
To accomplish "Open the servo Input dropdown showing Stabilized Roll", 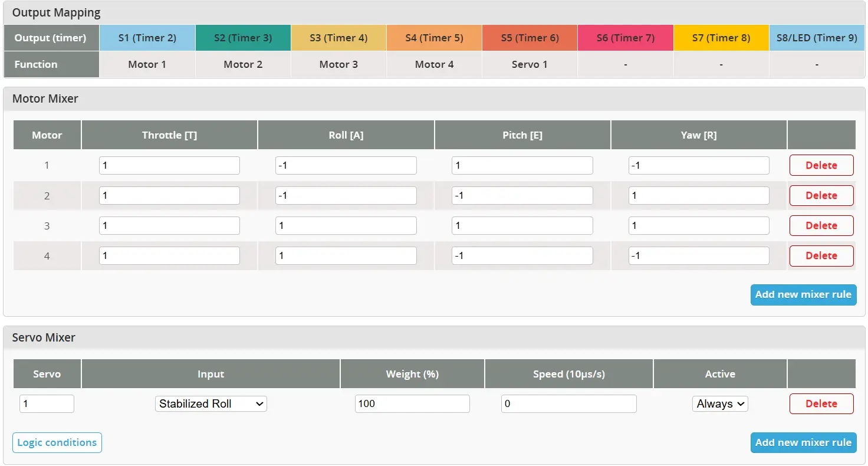I will pyautogui.click(x=211, y=403).
